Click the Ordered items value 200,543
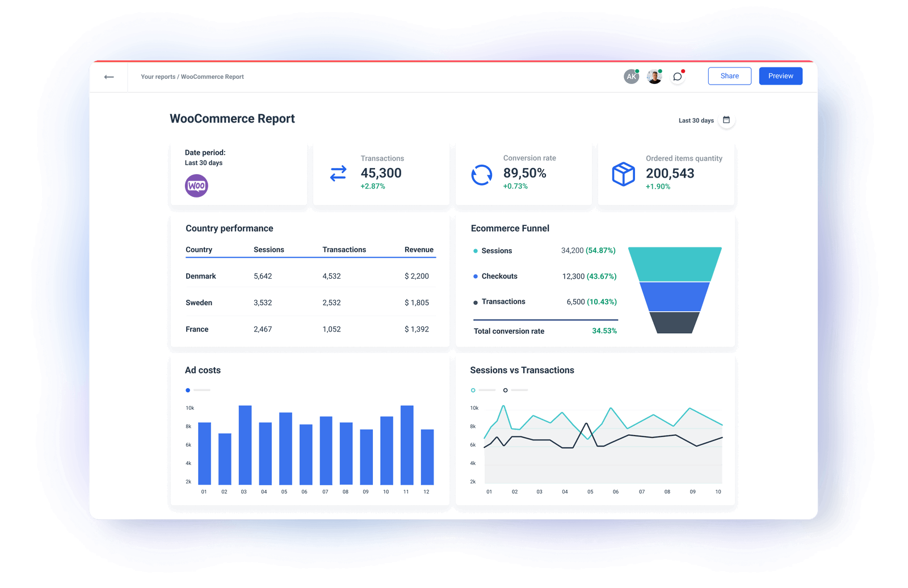The height and width of the screenshot is (588, 908). 670,173
